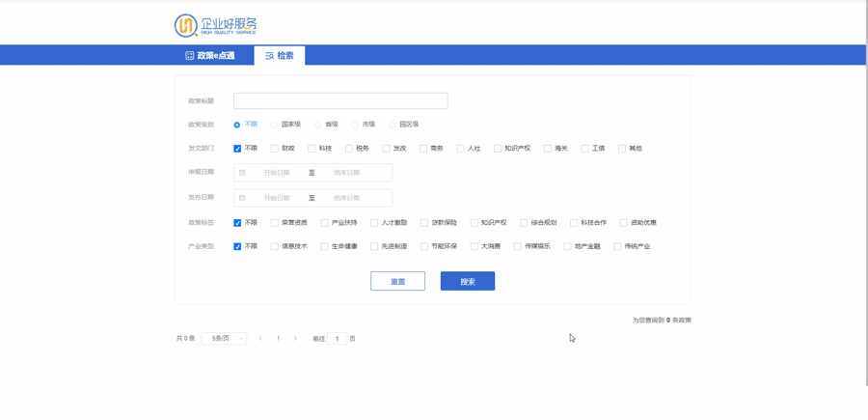Set 申报日期 end date field
This screenshot has height=420, width=868.
pos(347,172)
